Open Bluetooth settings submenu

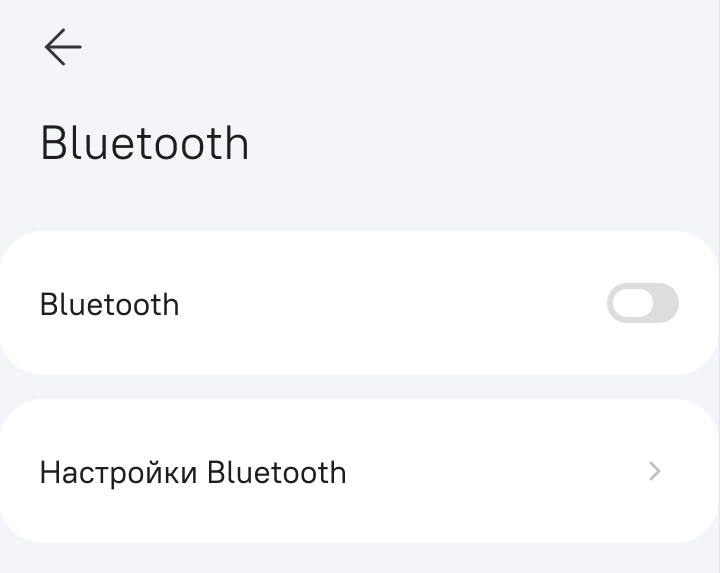click(360, 471)
